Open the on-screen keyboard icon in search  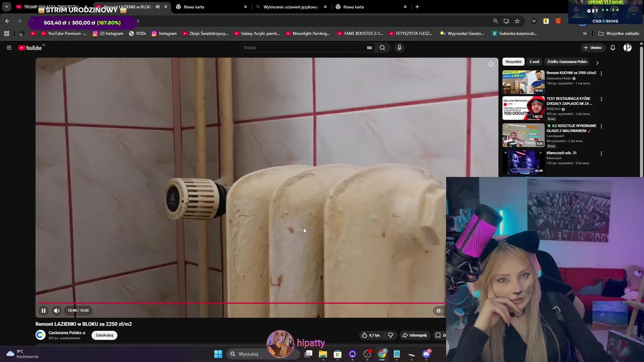pyautogui.click(x=369, y=48)
